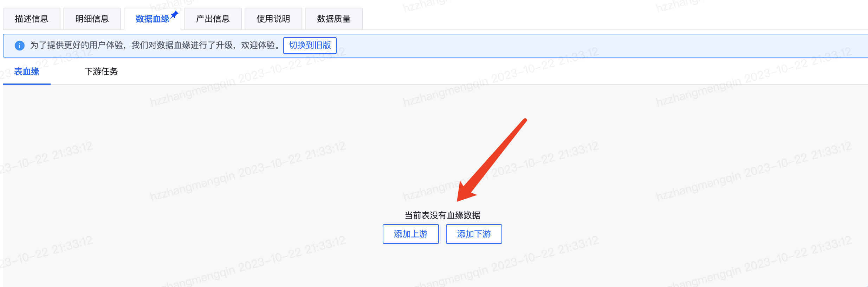Open the 使用说明 tab
Screen dimensions: 868x287
tap(273, 19)
